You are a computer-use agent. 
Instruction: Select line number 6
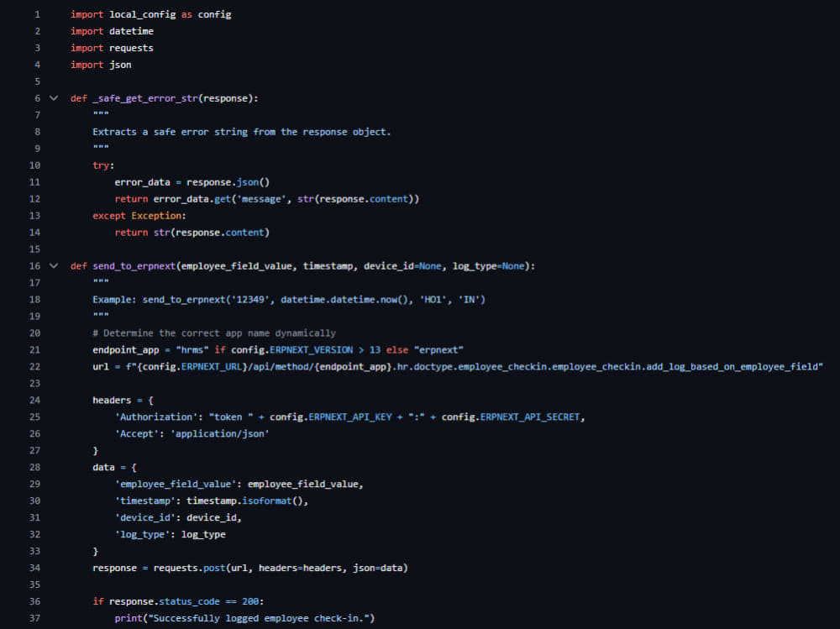38,98
